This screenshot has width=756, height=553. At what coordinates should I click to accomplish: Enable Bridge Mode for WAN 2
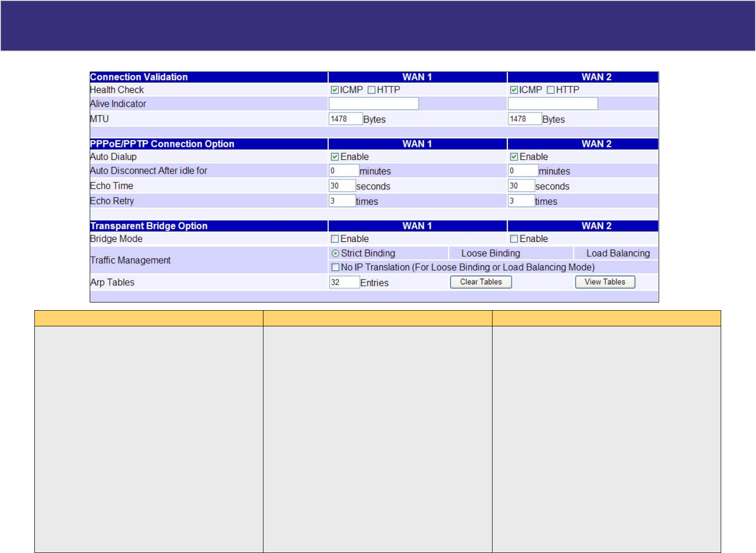pos(514,239)
